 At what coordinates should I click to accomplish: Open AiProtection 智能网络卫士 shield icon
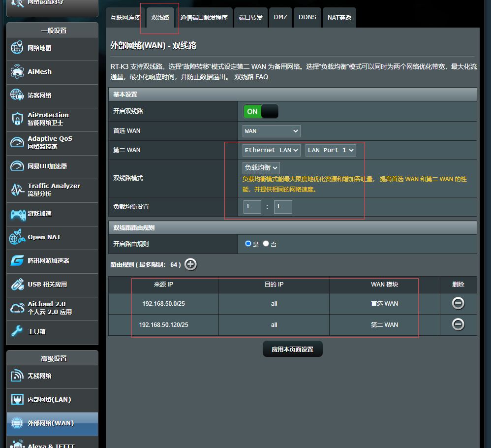(17, 119)
